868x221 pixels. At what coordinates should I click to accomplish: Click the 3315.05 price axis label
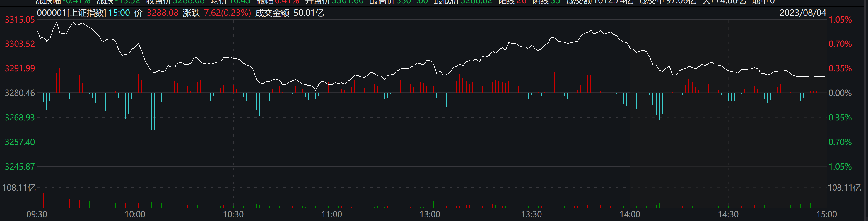point(20,20)
